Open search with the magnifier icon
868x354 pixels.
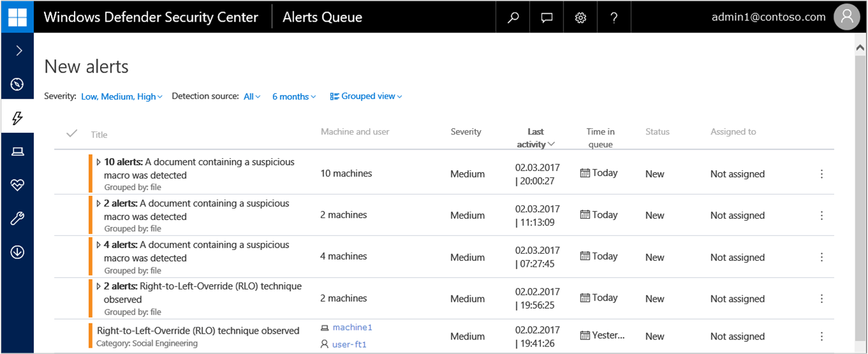(x=513, y=17)
